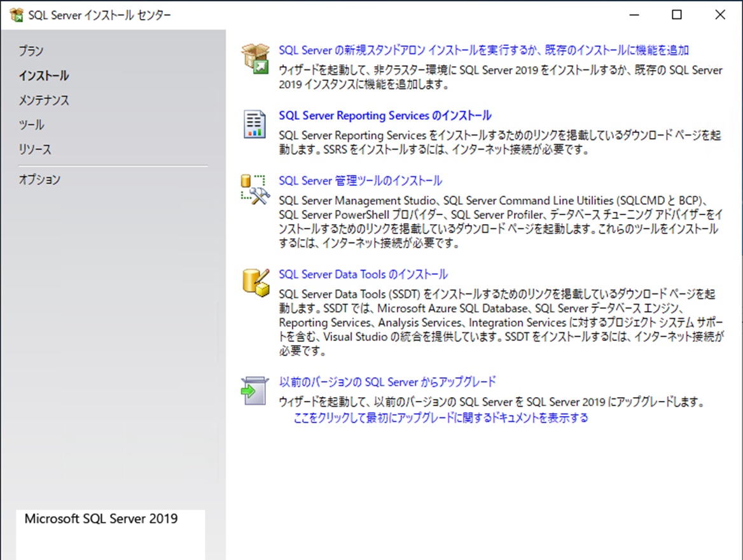Click 以前のバージョンの SQL Server からアップグレード link
The width and height of the screenshot is (743, 560).
point(387,382)
